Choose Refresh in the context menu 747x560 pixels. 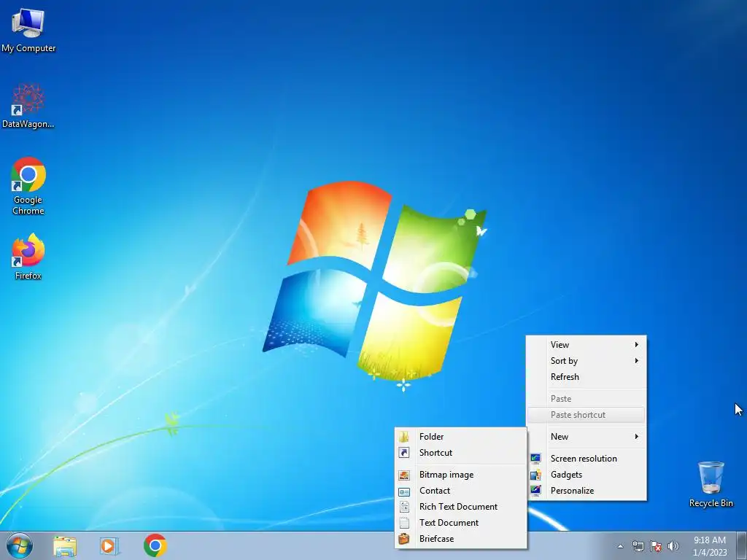coord(586,377)
